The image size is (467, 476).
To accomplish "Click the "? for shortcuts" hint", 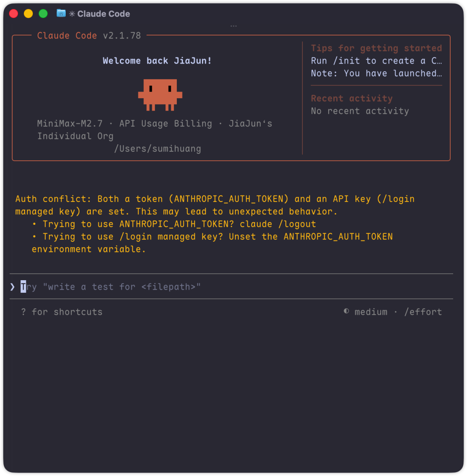I will [x=61, y=312].
